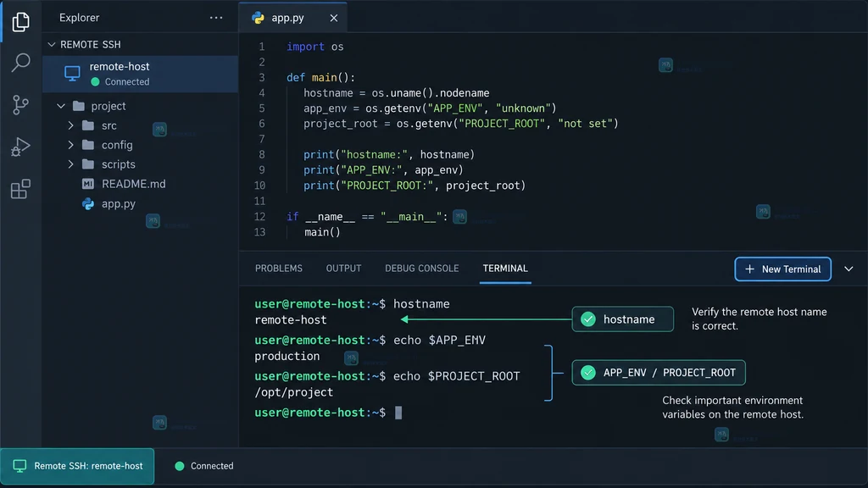Collapse the project folder chevron
The height and width of the screenshot is (488, 868).
(61, 106)
